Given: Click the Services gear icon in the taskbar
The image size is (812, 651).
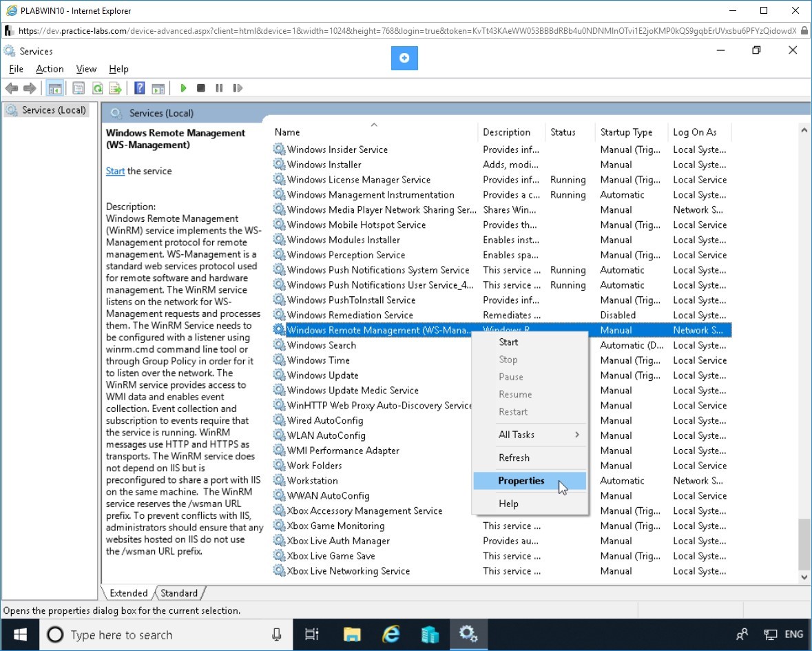Looking at the screenshot, I should point(468,634).
